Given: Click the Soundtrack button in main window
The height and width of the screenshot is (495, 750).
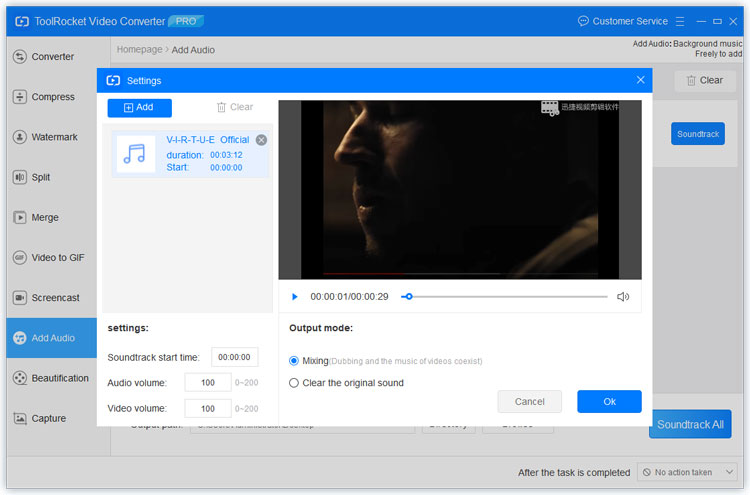Looking at the screenshot, I should (698, 134).
